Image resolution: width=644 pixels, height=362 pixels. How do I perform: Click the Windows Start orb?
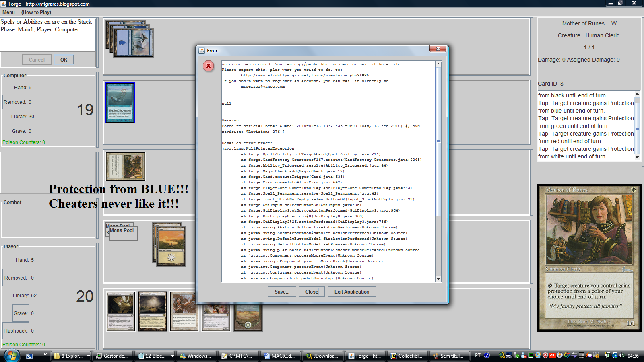[11, 356]
